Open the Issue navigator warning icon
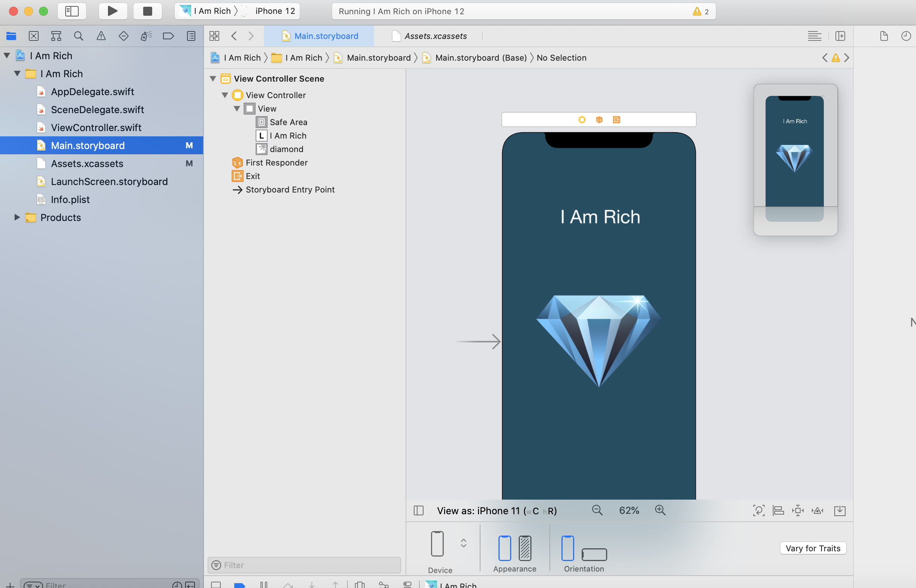The image size is (916, 588). [101, 36]
